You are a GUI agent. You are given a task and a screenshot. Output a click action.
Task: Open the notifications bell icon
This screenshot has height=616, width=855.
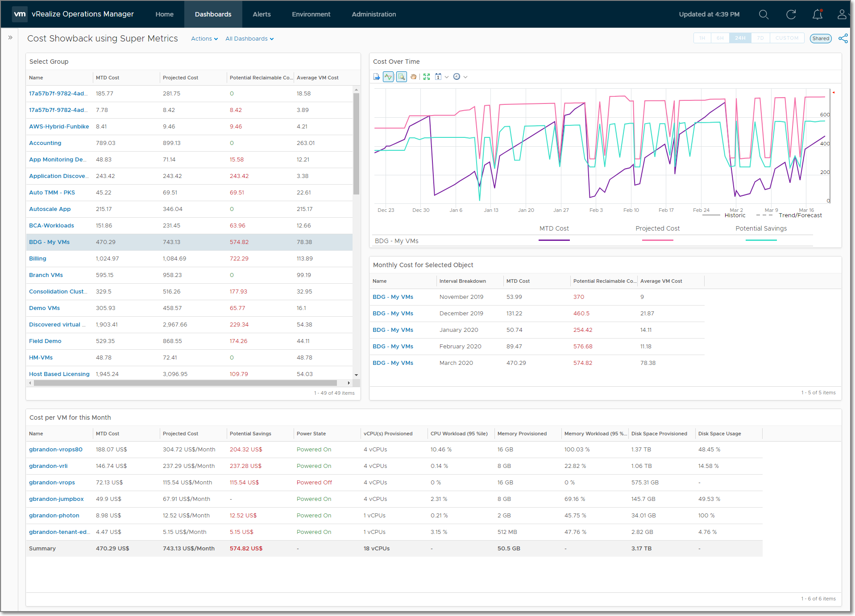818,14
